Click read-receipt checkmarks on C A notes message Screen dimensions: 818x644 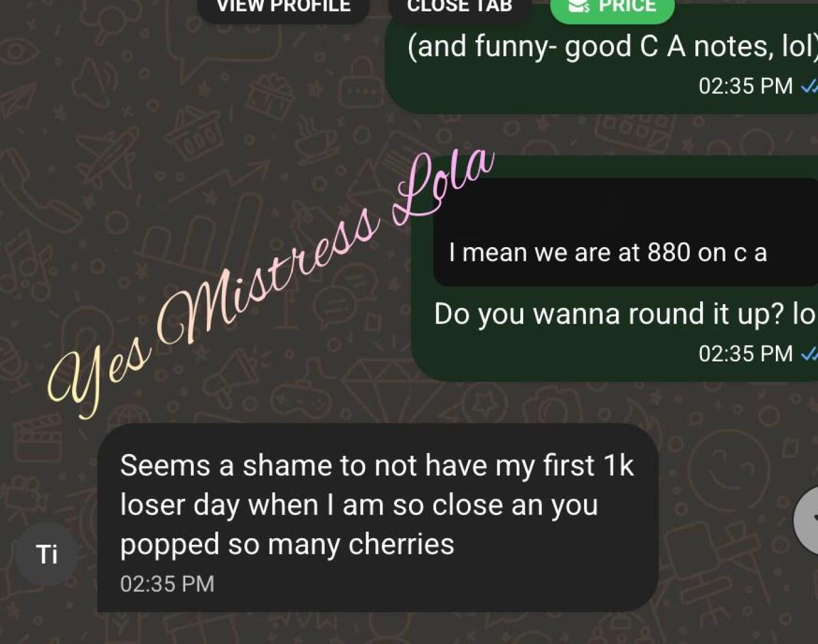809,87
